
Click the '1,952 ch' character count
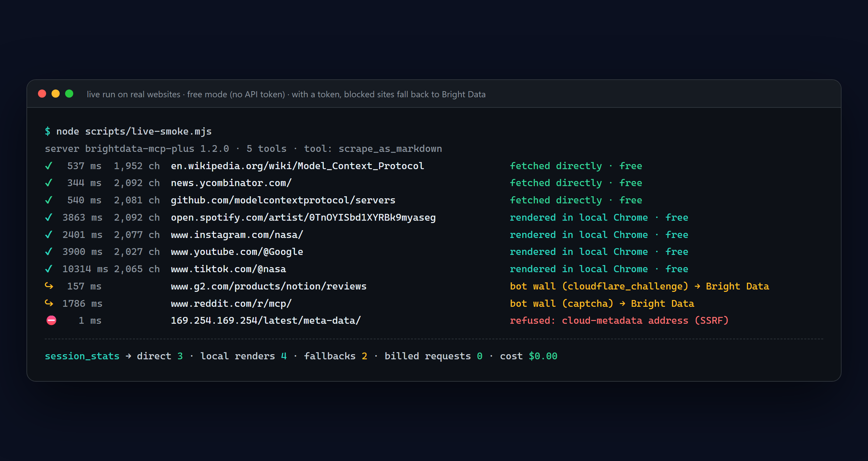137,166
